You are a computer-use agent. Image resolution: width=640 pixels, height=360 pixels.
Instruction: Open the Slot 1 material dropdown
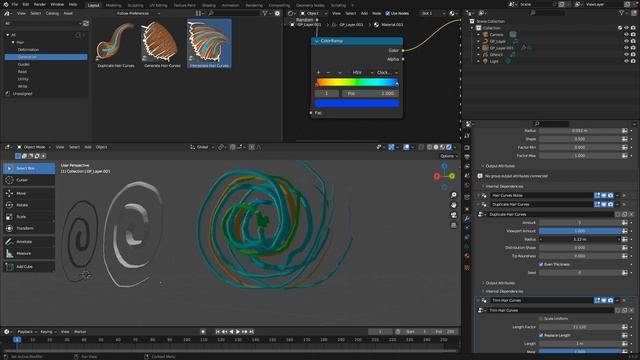point(433,13)
